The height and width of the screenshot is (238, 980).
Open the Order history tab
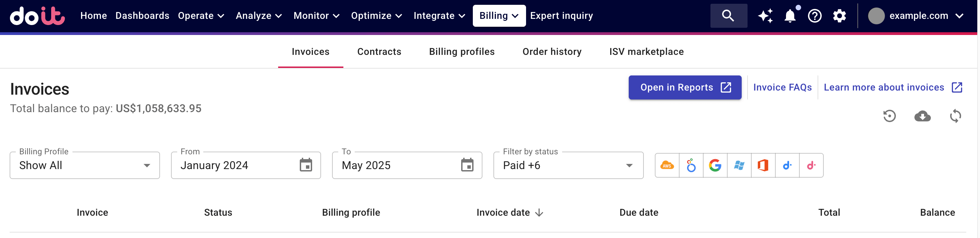click(x=551, y=51)
